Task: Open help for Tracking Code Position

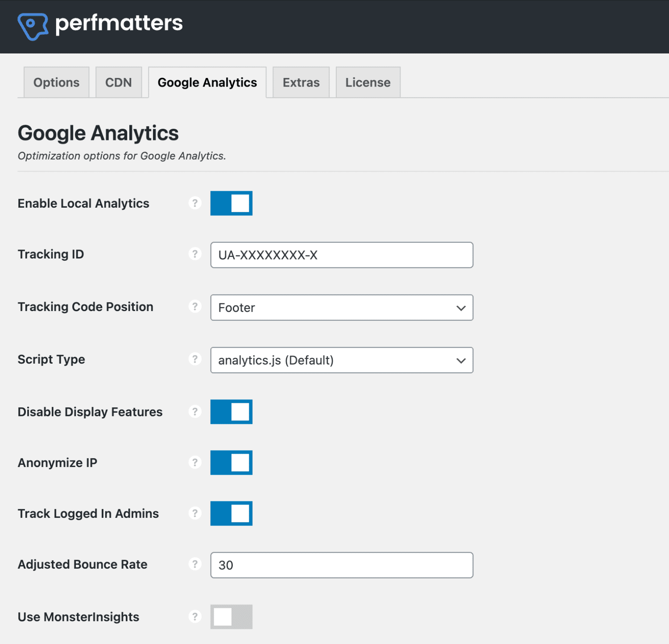Action: pyautogui.click(x=195, y=307)
